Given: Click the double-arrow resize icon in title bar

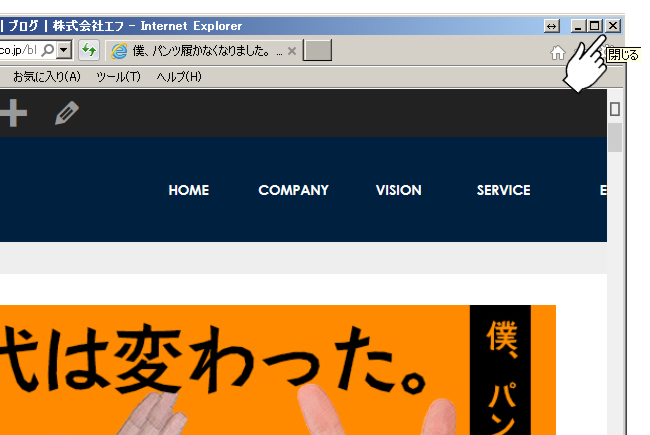Looking at the screenshot, I should [x=552, y=26].
